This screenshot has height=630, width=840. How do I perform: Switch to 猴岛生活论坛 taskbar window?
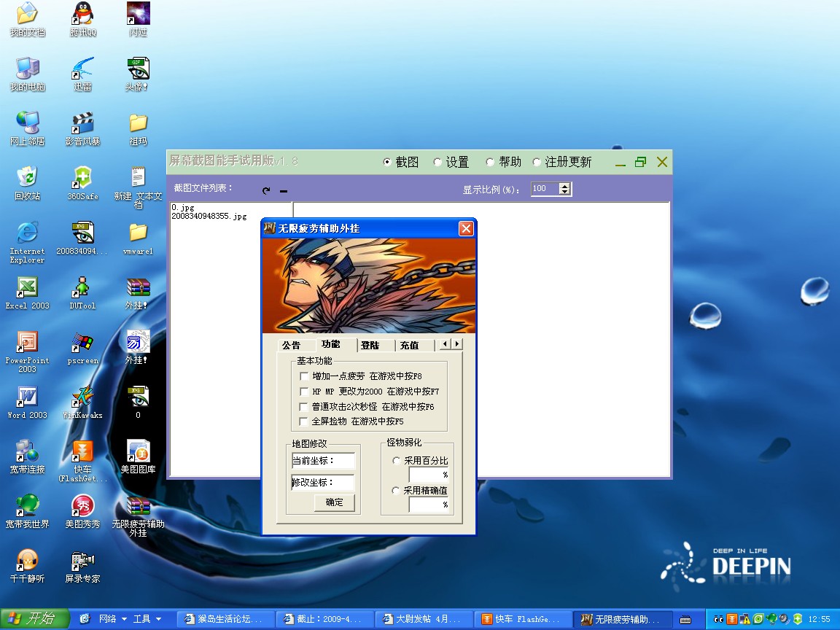(226, 619)
